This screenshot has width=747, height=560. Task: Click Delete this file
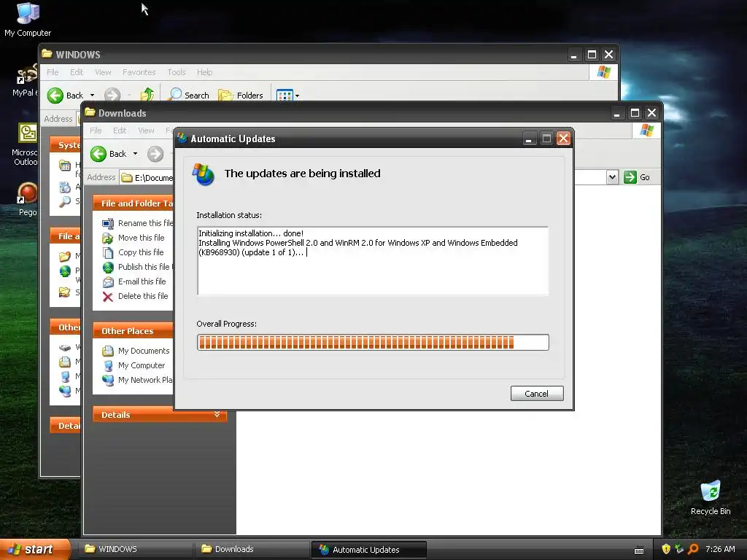143,296
